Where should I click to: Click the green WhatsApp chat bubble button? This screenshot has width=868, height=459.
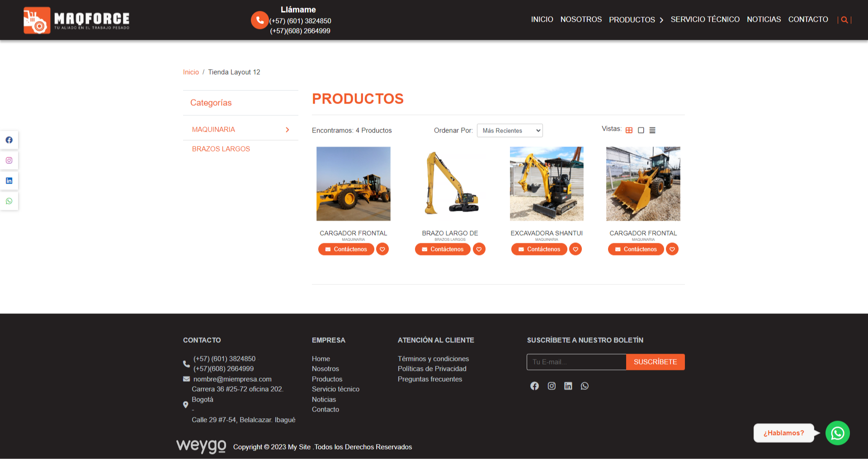pyautogui.click(x=837, y=433)
